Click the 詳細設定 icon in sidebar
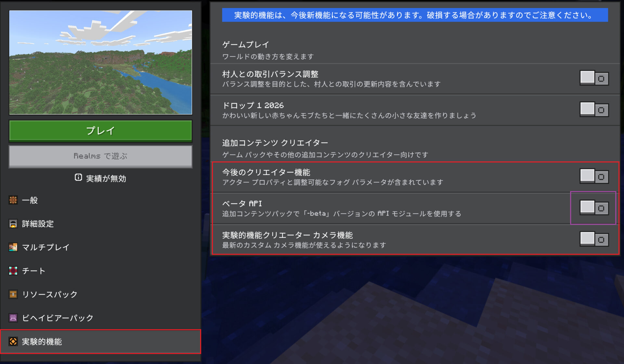Image resolution: width=624 pixels, height=364 pixels. click(13, 224)
